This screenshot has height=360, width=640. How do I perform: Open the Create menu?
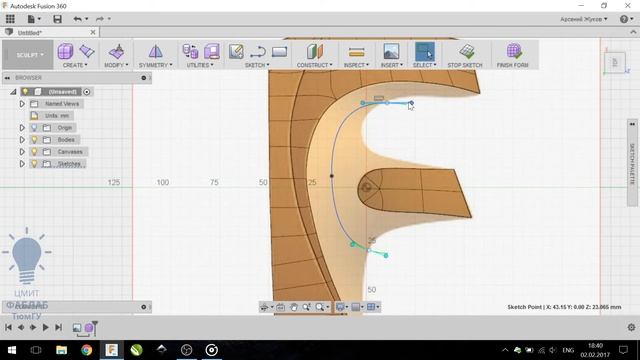(x=75, y=65)
